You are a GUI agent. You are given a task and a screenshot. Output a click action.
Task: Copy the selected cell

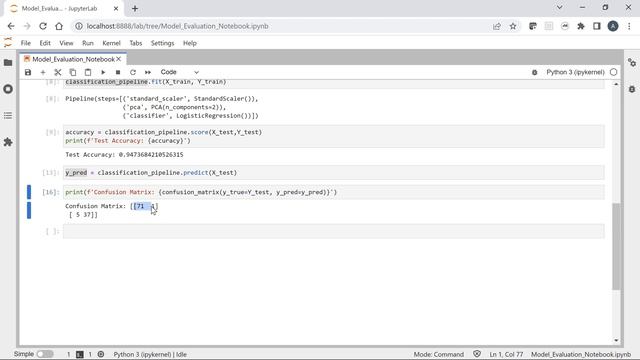click(x=73, y=72)
